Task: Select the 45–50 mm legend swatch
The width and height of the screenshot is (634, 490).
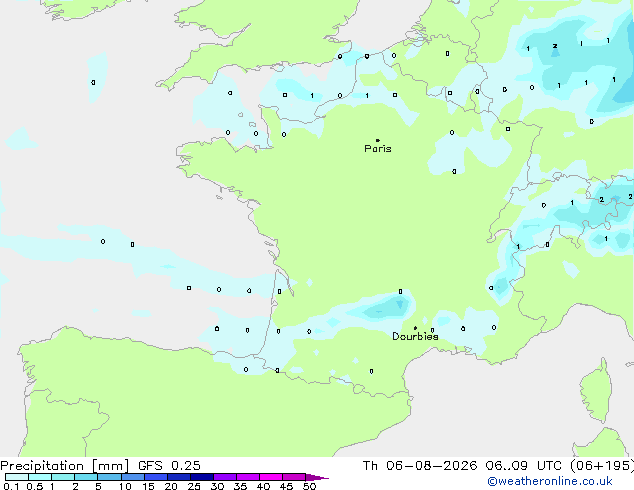Action: (x=294, y=477)
